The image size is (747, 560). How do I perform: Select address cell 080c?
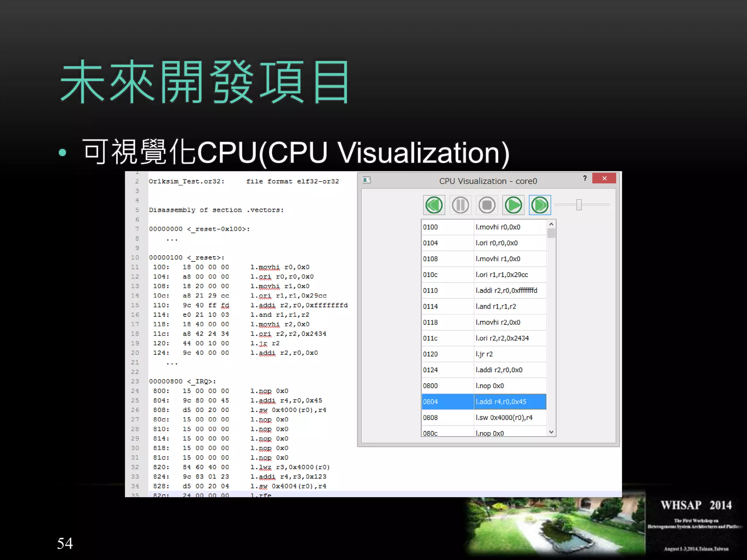(448, 432)
